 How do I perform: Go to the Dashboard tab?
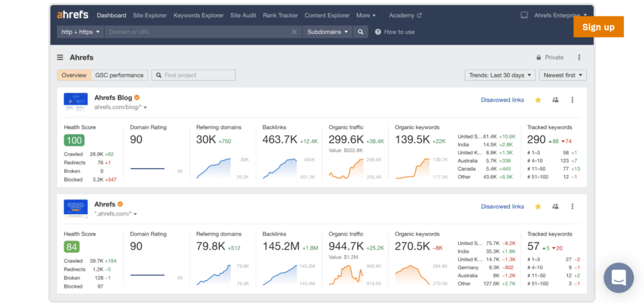coord(111,15)
